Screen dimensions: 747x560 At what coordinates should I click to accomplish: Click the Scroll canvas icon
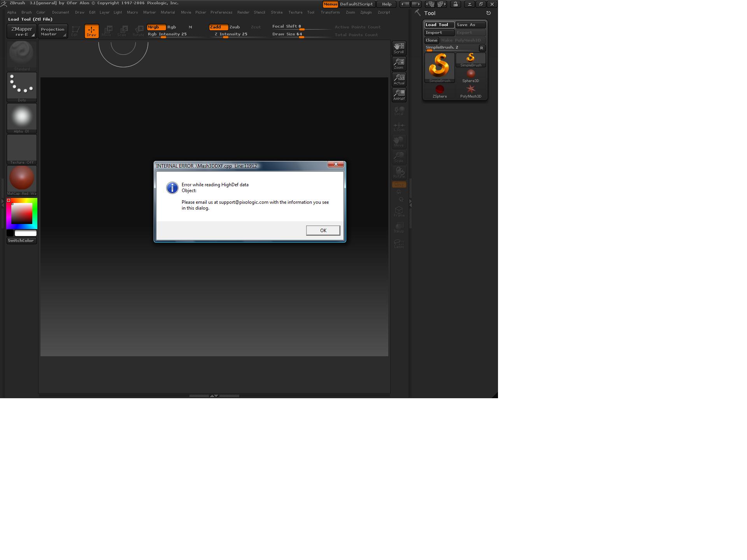(x=399, y=48)
